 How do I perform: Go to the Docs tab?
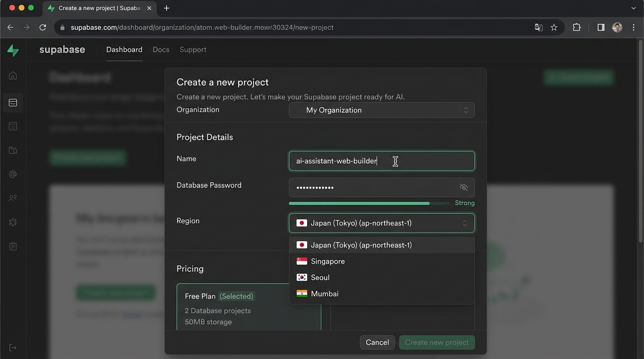[x=161, y=50]
